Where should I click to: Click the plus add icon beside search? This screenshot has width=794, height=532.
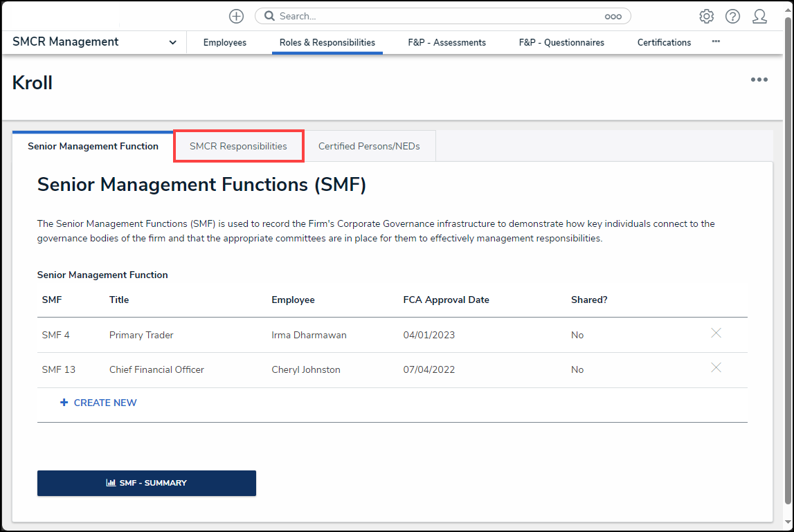tap(237, 16)
